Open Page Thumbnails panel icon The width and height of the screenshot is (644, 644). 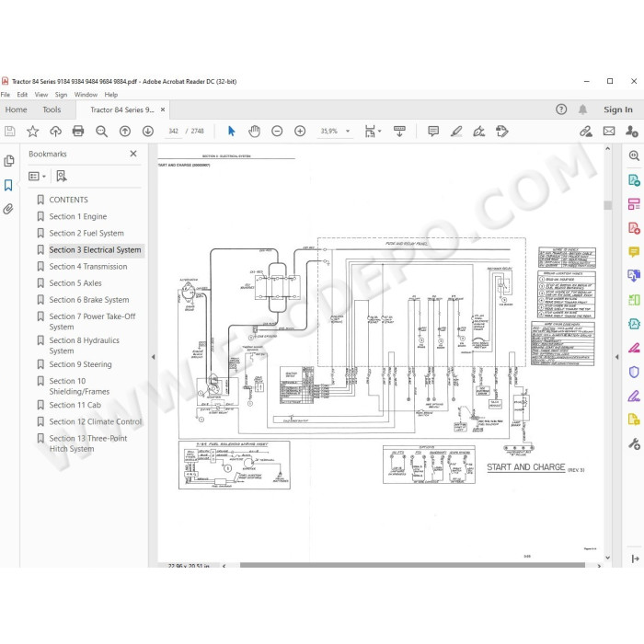pos(8,161)
